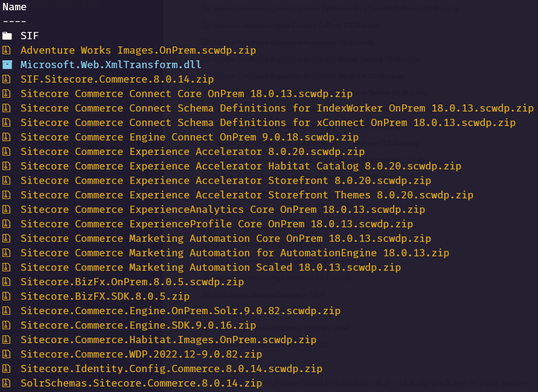Click Sitecore Commerce Experience Accelerator 8.0.20.scwdp.zip filename
Screen dimensions: 538x392
pos(193,151)
